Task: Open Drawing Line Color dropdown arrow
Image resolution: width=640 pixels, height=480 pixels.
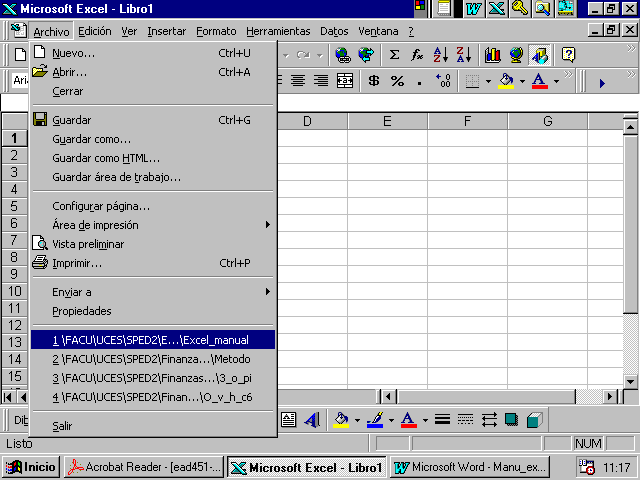Action: [391, 420]
